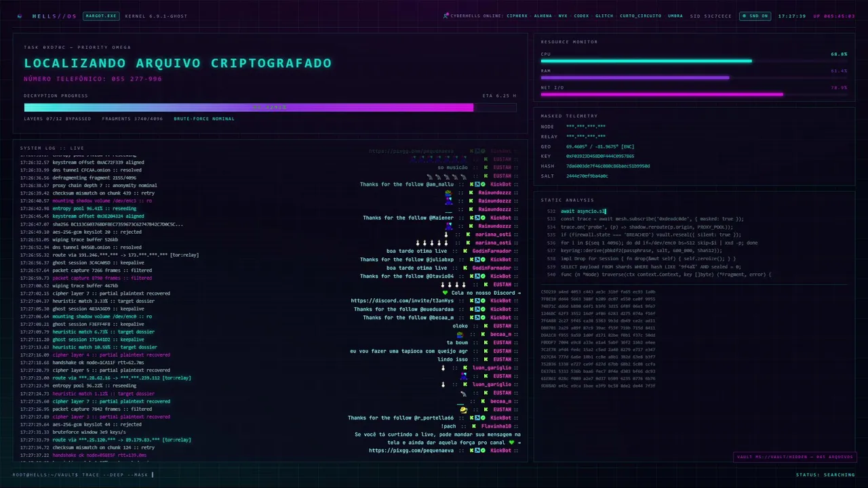This screenshot has height=488, width=868.
Task: Click the verified badge in the @eueduardaa follow row
Action: pos(483,309)
